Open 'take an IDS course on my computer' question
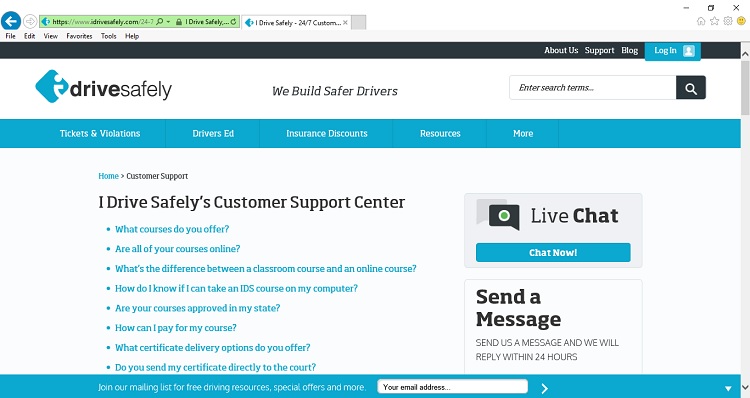750x398 pixels. click(236, 288)
